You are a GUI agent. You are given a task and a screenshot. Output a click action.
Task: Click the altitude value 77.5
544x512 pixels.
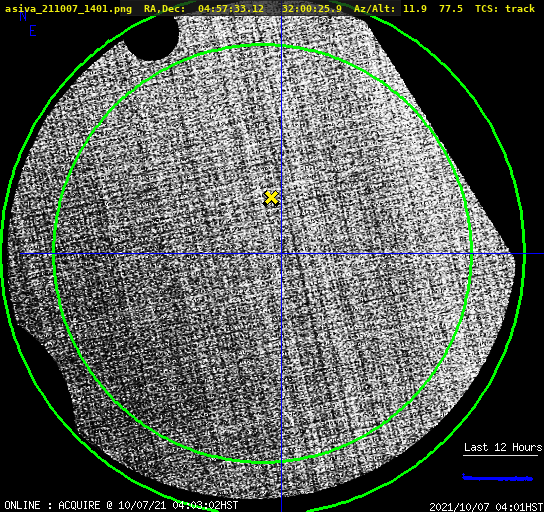tap(451, 8)
